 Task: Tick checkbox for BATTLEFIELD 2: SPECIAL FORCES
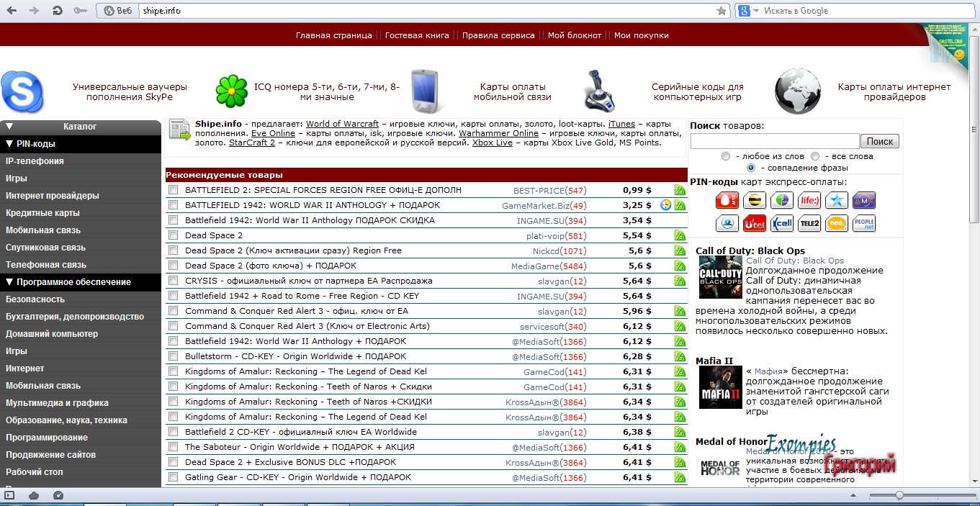pos(173,190)
